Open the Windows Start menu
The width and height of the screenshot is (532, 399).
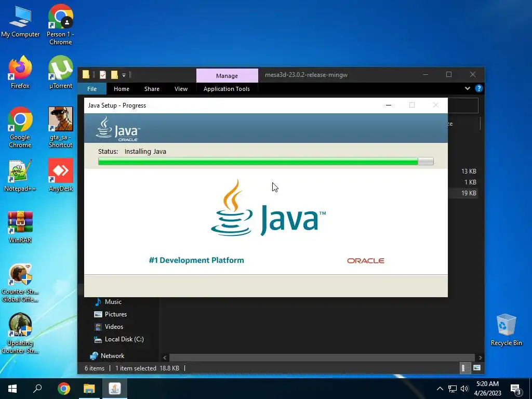tap(12, 389)
